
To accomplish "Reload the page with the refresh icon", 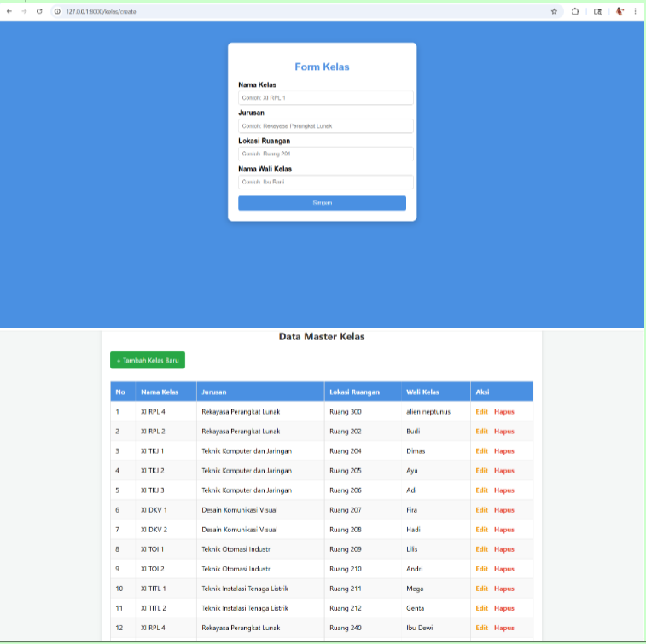I will (39, 12).
